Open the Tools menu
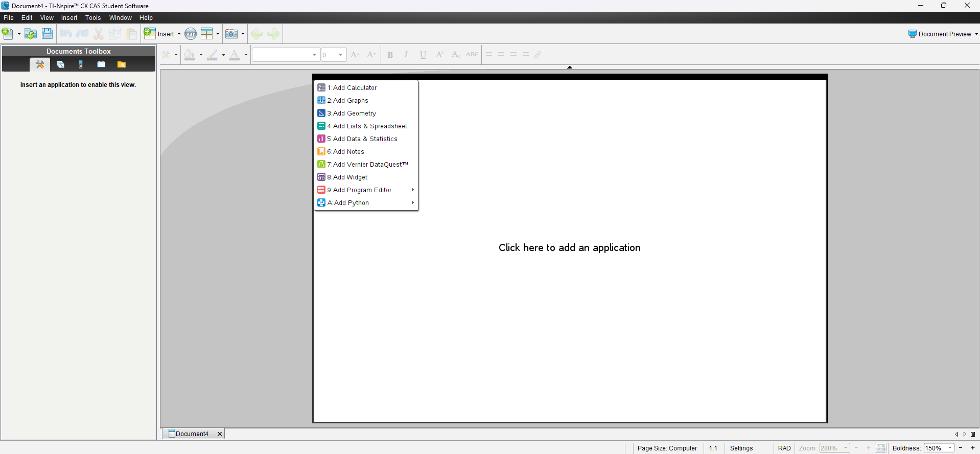This screenshot has width=980, height=454. (92, 18)
